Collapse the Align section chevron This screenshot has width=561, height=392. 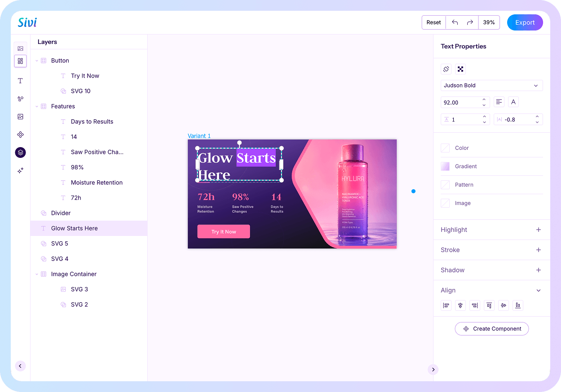tap(539, 290)
